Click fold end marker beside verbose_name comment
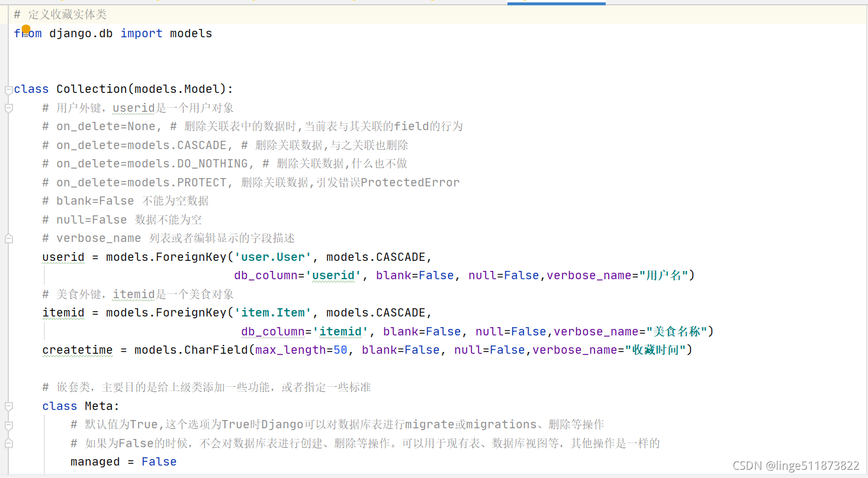This screenshot has width=868, height=478. 8,238
